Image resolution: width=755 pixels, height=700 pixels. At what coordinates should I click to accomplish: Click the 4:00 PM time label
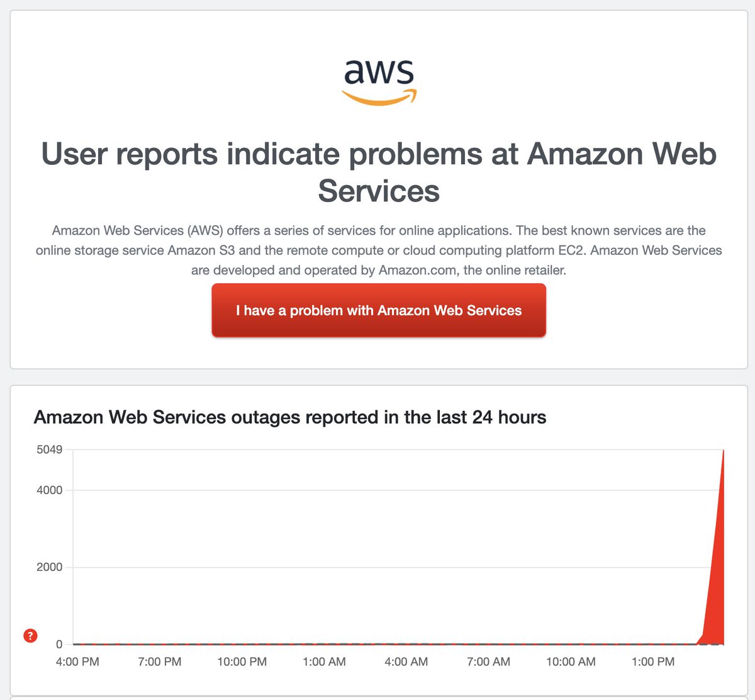77,662
